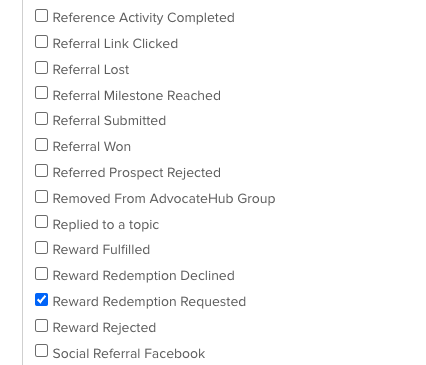The height and width of the screenshot is (365, 426).
Task: Select the Referral Milestone Reached checkbox
Action: 41,93
